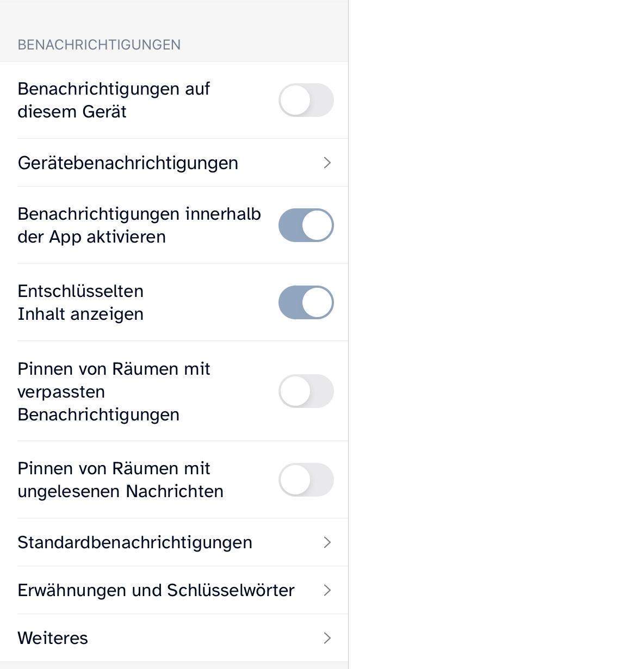Click the "Benachrichtigungen auf diesem Gerät" label text
The height and width of the screenshot is (669, 644).
[x=114, y=100]
